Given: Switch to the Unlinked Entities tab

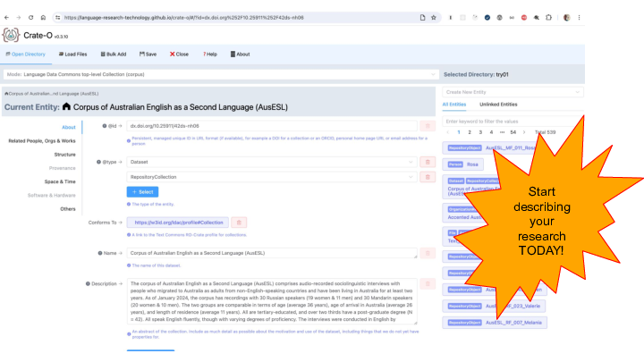Looking at the screenshot, I should point(498,105).
